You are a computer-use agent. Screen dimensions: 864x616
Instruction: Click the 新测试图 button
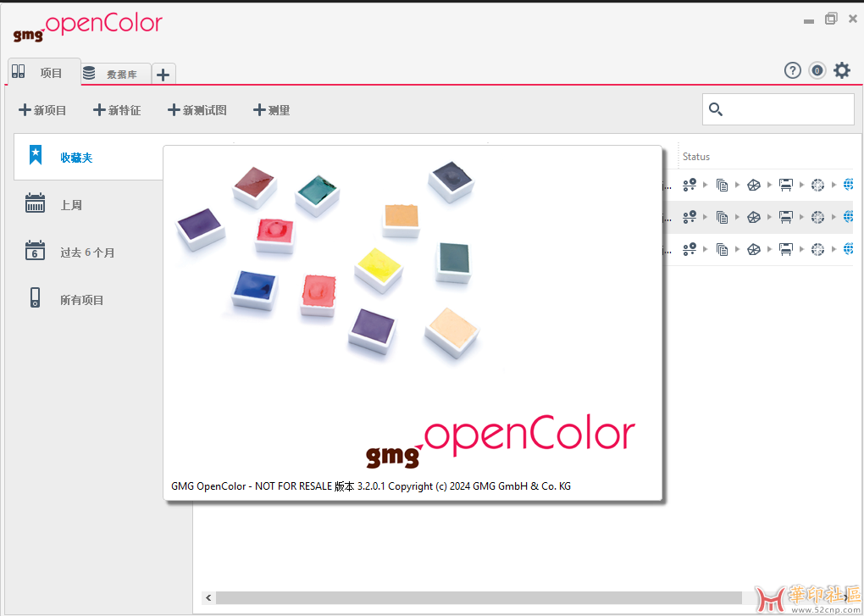click(x=197, y=110)
